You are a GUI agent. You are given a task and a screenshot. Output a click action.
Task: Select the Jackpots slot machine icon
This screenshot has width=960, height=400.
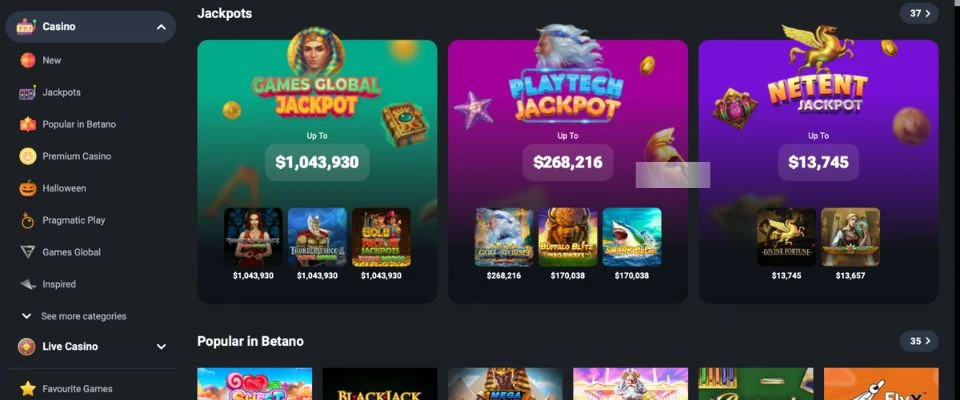click(x=28, y=92)
